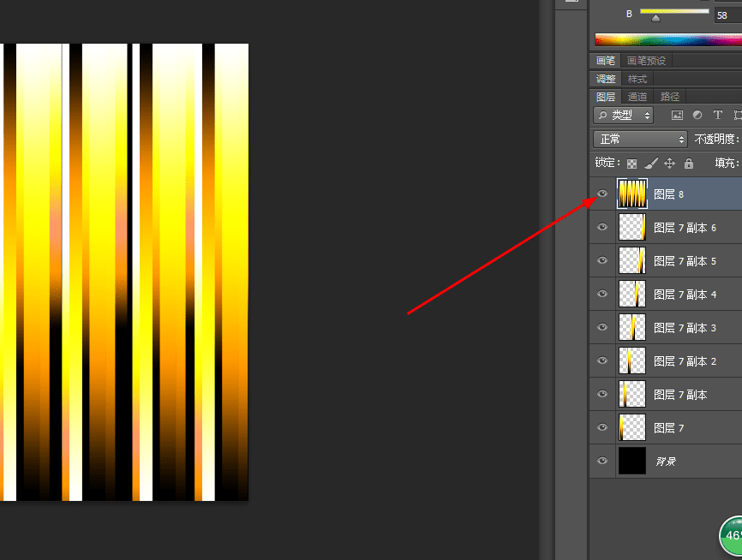742x560 pixels.
Task: Hide 图层 8 using its eye icon
Action: [602, 194]
